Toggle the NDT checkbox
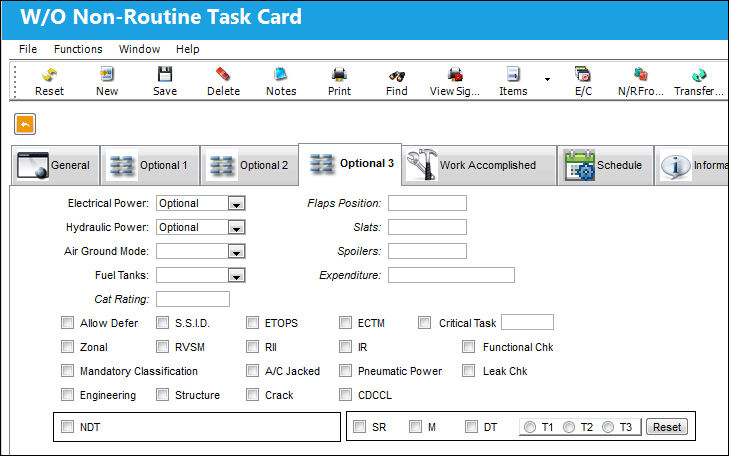Image resolution: width=729 pixels, height=456 pixels. [67, 427]
